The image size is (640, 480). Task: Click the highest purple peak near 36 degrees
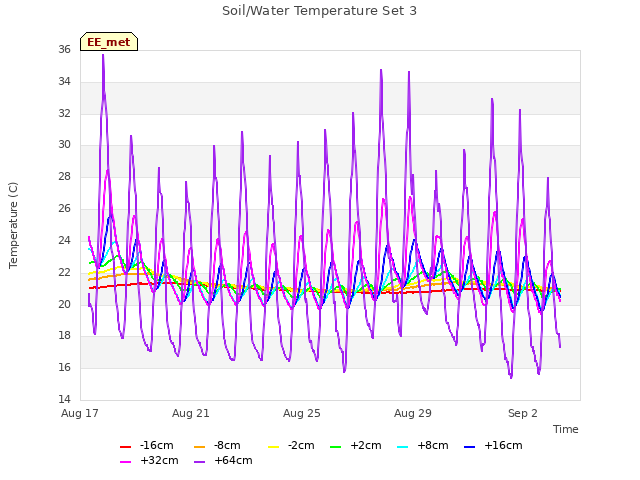click(x=103, y=55)
